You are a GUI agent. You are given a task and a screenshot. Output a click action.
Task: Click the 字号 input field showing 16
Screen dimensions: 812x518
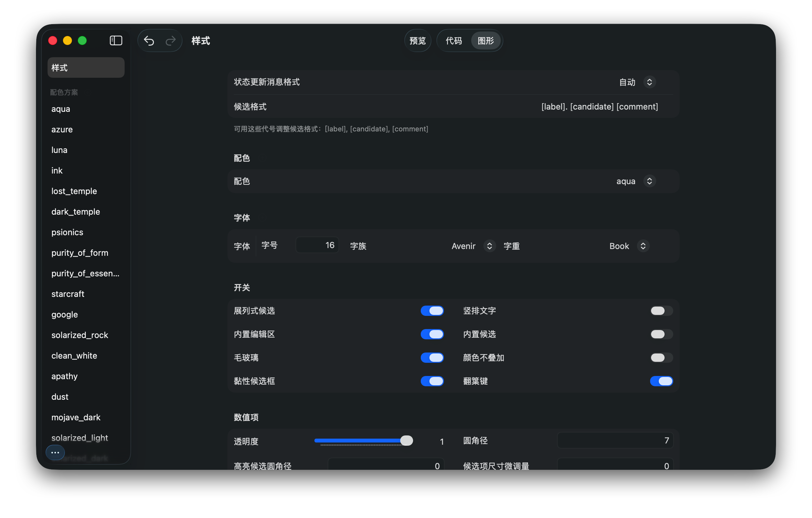pos(317,245)
